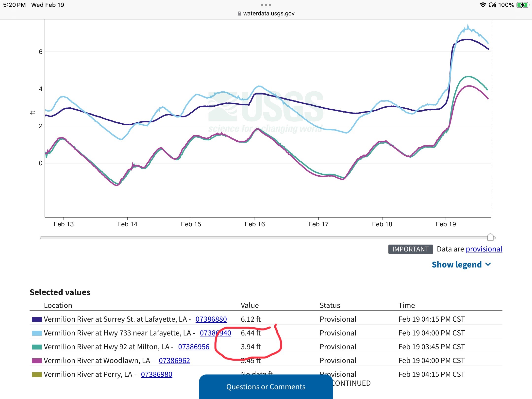Screen dimensions: 532x399
Task: Click the olive Perry color swatch
Action: point(37,375)
